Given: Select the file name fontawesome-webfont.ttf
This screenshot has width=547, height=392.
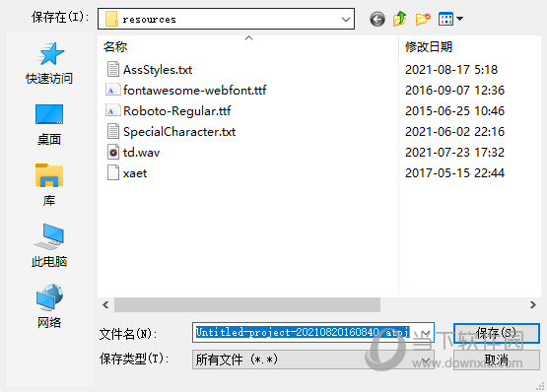Looking at the screenshot, I should [x=195, y=91].
